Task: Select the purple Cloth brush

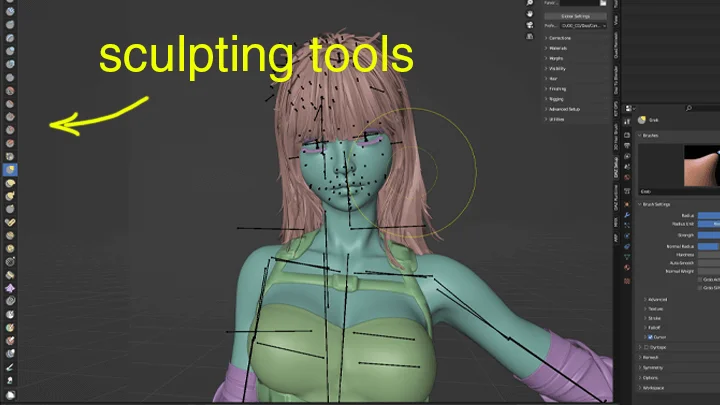Action: [10, 288]
